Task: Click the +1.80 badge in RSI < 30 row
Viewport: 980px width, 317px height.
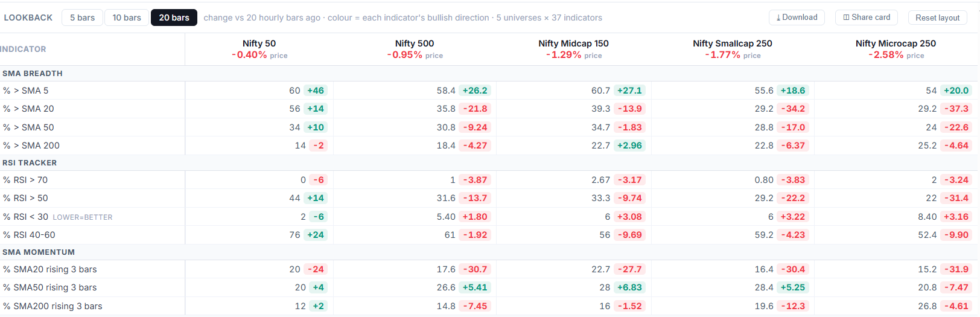Action: [475, 217]
